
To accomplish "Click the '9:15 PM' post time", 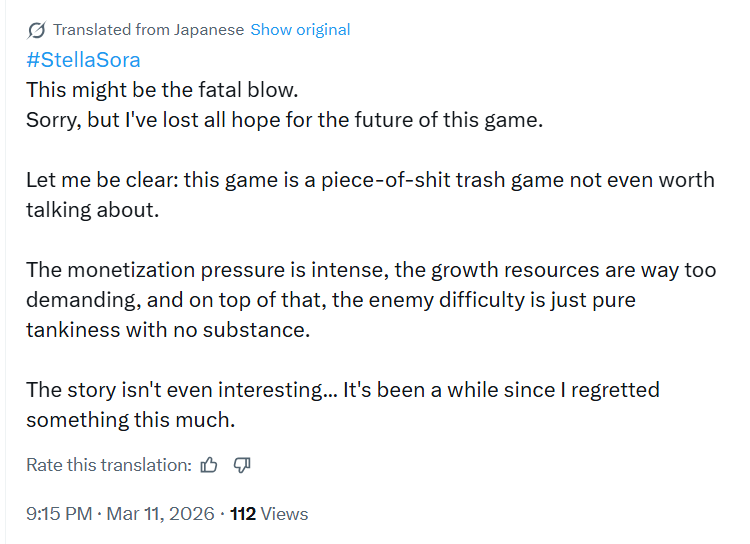I will coord(59,514).
